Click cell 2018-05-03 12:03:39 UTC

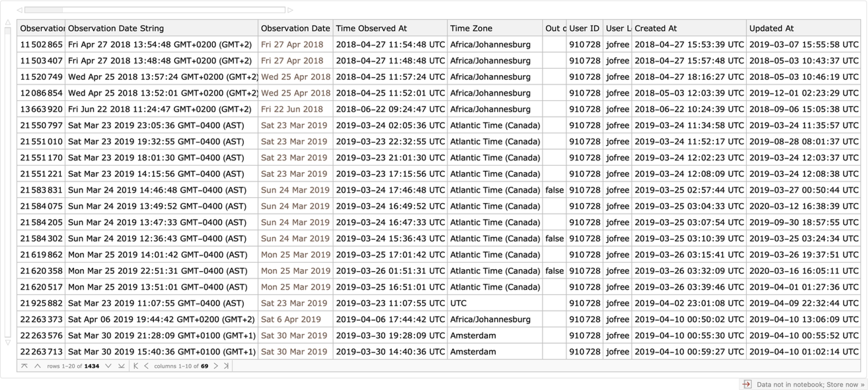[689, 93]
